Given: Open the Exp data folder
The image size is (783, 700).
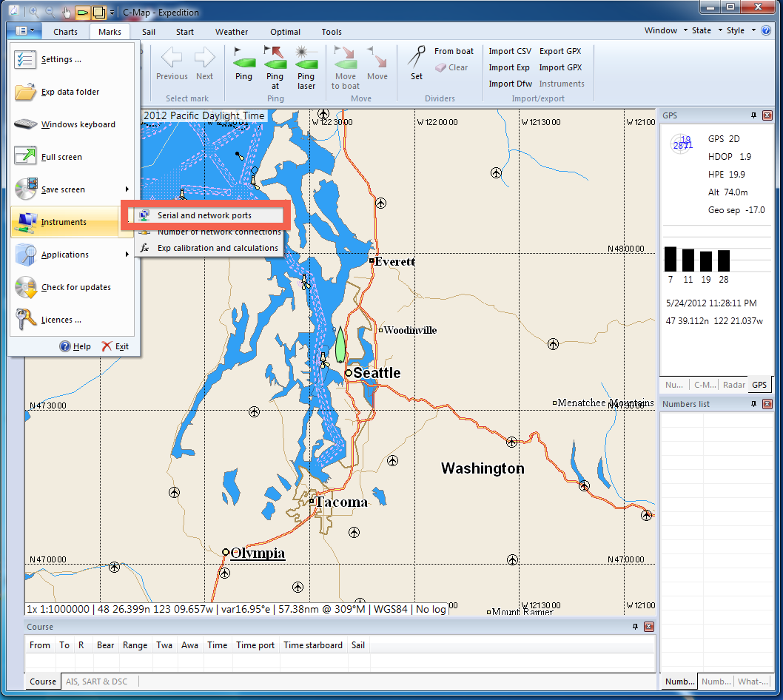Looking at the screenshot, I should [73, 92].
